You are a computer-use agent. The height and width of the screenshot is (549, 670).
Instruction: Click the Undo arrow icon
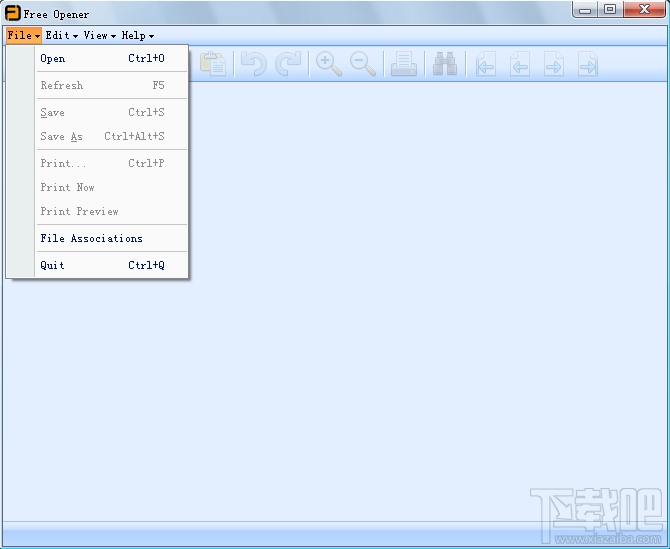click(x=254, y=64)
